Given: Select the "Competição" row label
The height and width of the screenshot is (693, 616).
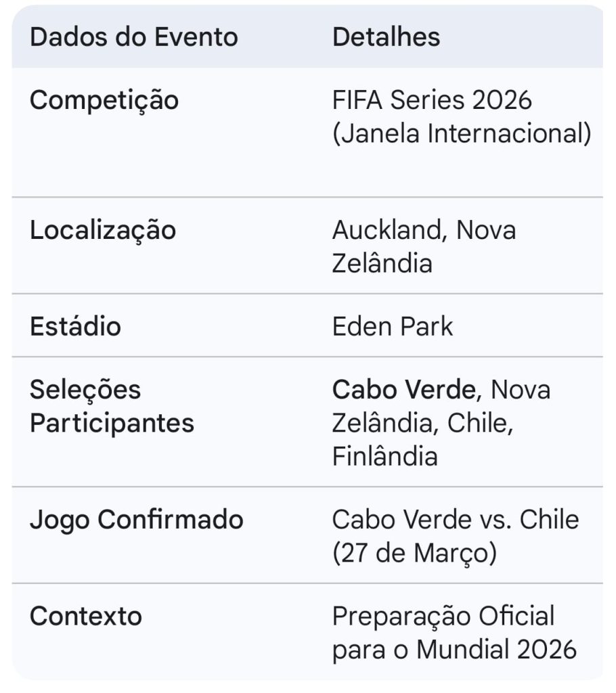Looking at the screenshot, I should pos(104,101).
